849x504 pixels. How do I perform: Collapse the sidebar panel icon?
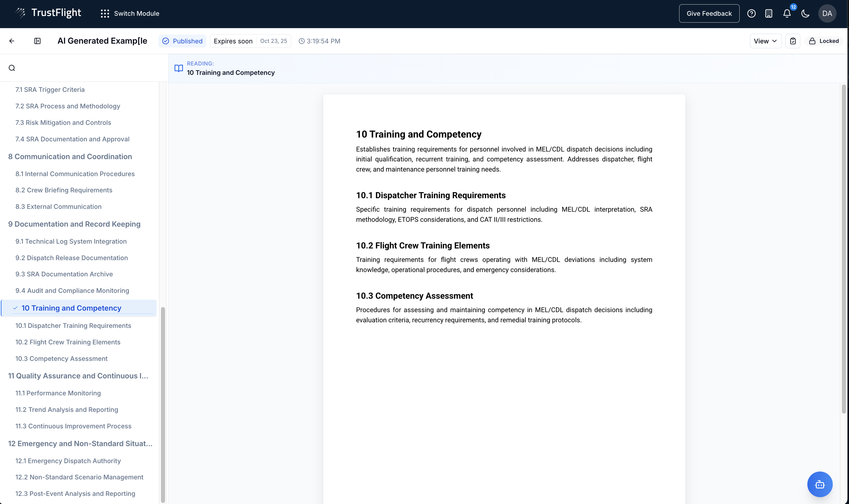tap(37, 41)
